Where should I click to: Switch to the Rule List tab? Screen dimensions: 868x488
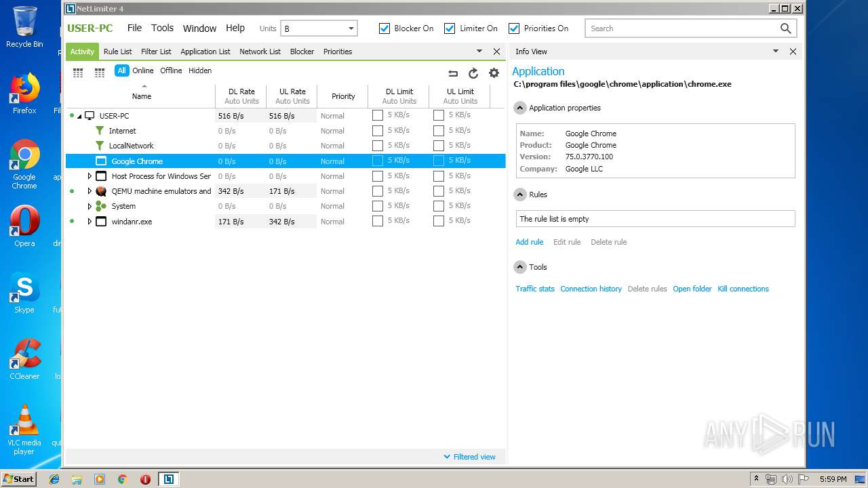tap(118, 52)
